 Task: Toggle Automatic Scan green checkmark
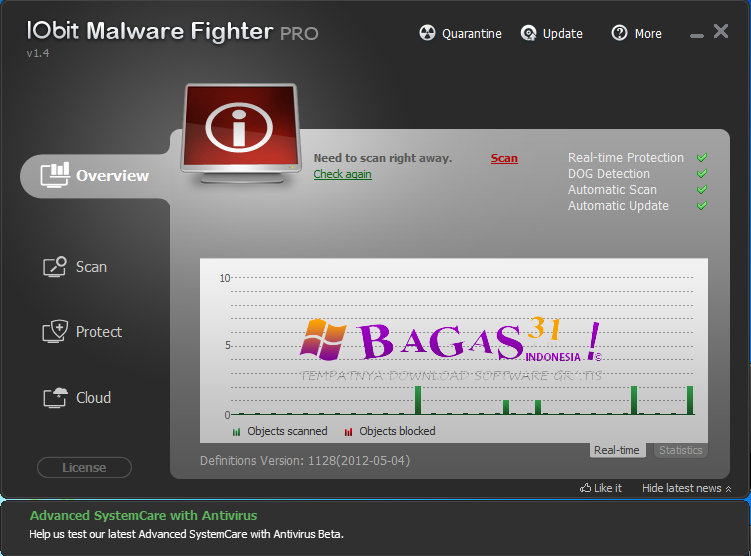point(702,189)
